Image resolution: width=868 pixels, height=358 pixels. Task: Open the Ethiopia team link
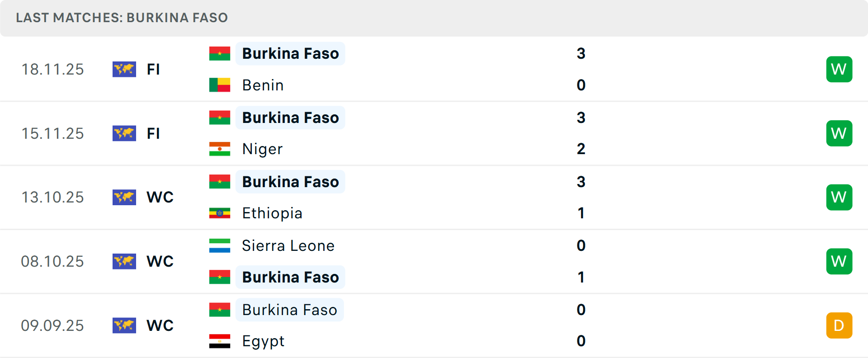pyautogui.click(x=272, y=213)
